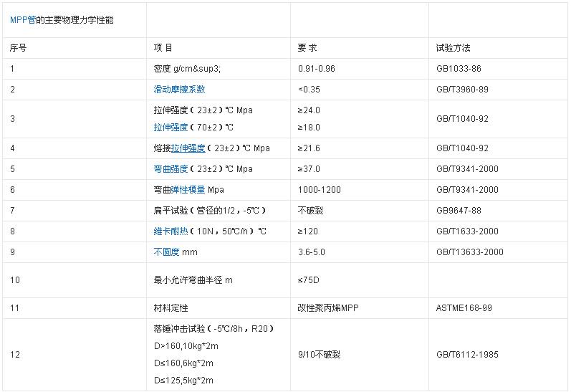Click the 要 求 header cell
This screenshot has width=571, height=392.
[x=307, y=48]
